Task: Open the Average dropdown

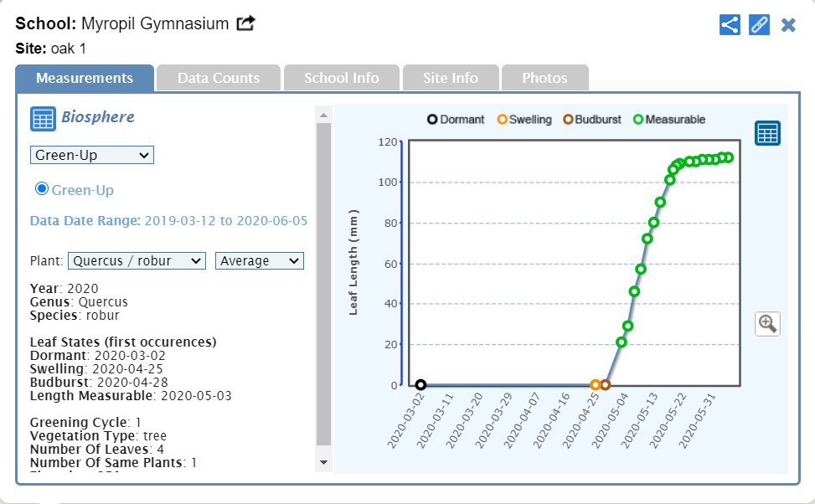Action: [x=260, y=261]
